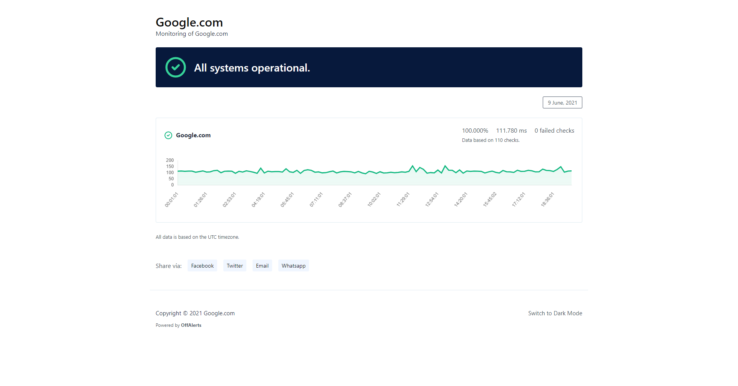
Task: Open the 9 June, 2021 date selector
Action: pyautogui.click(x=562, y=103)
